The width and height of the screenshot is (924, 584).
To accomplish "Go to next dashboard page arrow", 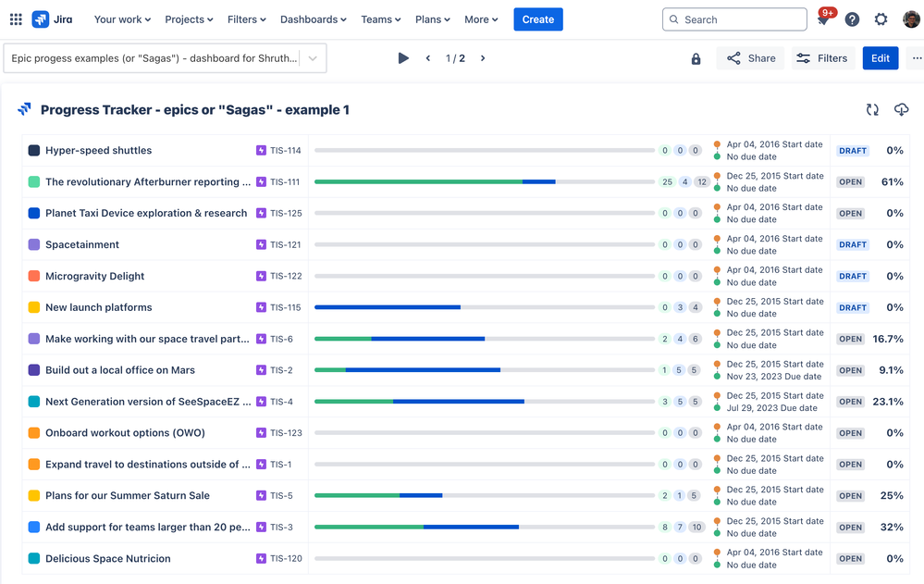I will point(483,58).
